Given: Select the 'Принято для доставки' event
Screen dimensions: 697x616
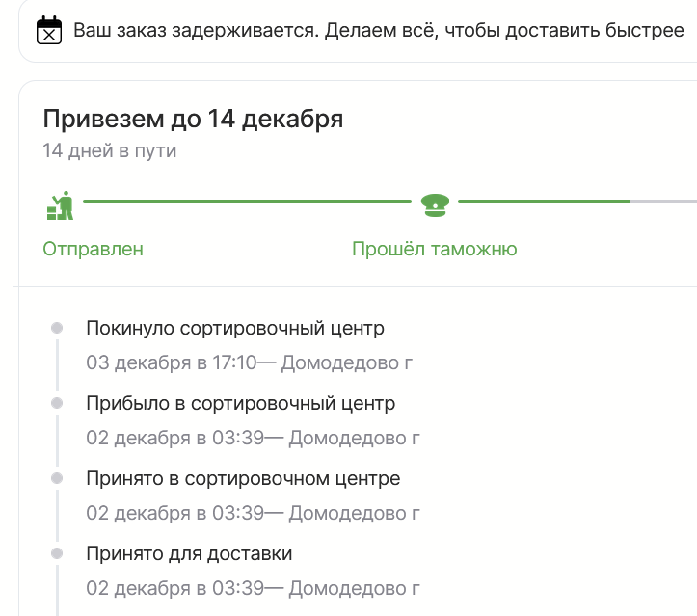Looking at the screenshot, I should pyautogui.click(x=189, y=553).
